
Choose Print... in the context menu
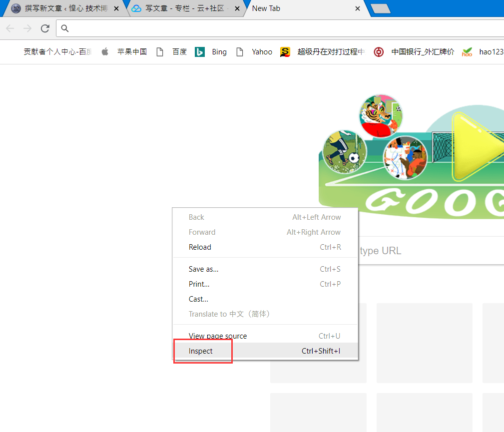coord(265,284)
